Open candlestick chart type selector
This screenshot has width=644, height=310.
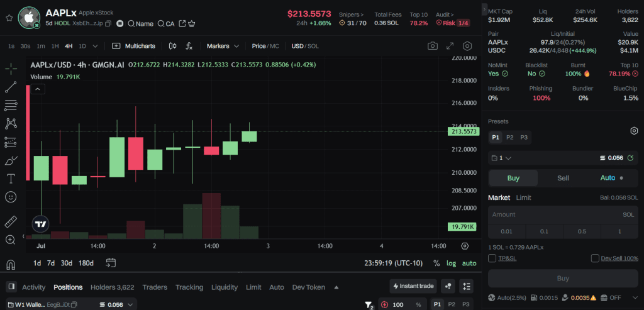click(x=173, y=46)
